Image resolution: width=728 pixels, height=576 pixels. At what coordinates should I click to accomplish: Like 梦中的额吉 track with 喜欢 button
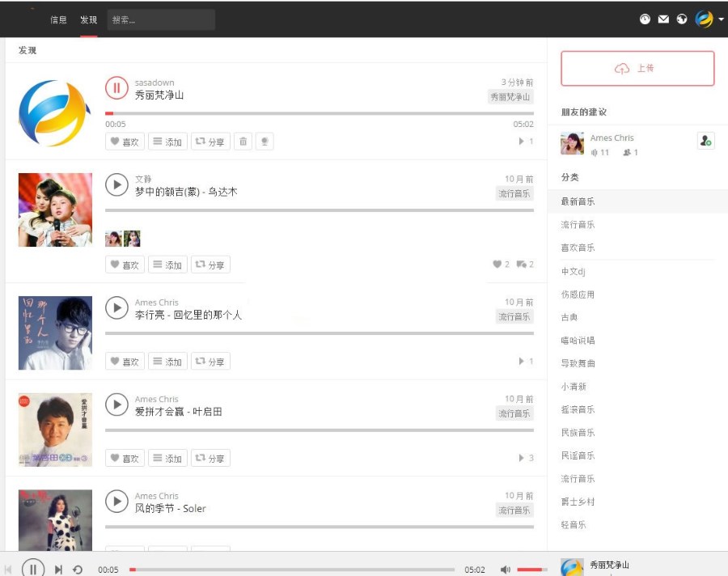coord(125,265)
